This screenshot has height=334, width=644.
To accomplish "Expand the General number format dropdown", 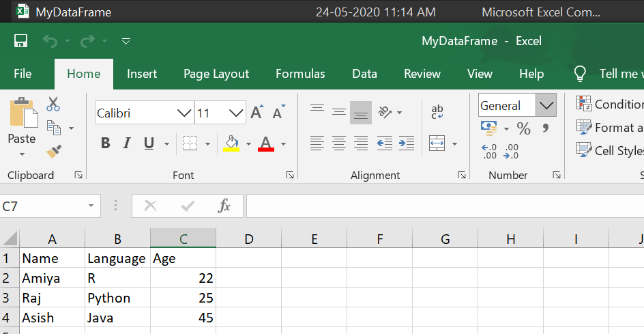I will point(546,105).
